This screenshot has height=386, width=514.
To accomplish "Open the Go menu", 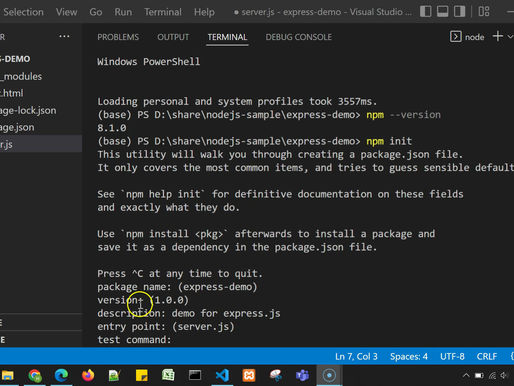I will pos(96,12).
